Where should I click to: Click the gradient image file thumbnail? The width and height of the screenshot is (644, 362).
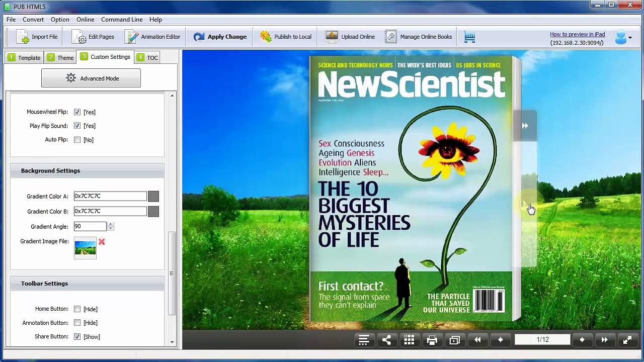(x=85, y=248)
